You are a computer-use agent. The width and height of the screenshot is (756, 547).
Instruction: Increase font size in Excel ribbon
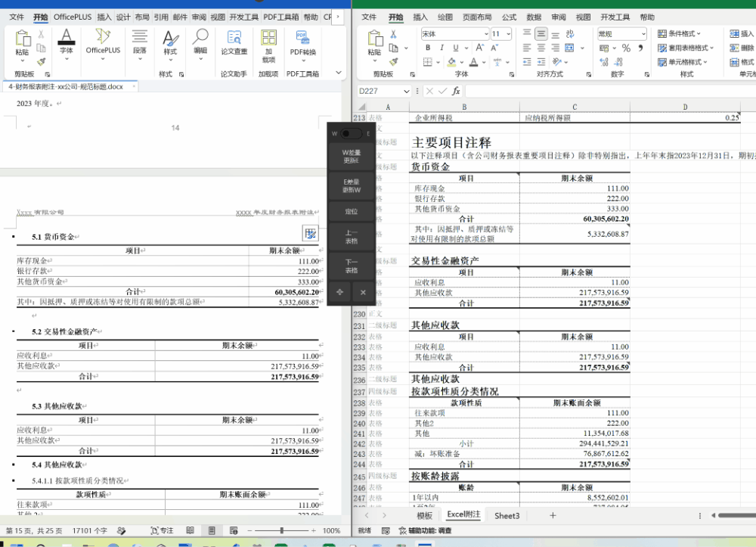pyautogui.click(x=480, y=48)
